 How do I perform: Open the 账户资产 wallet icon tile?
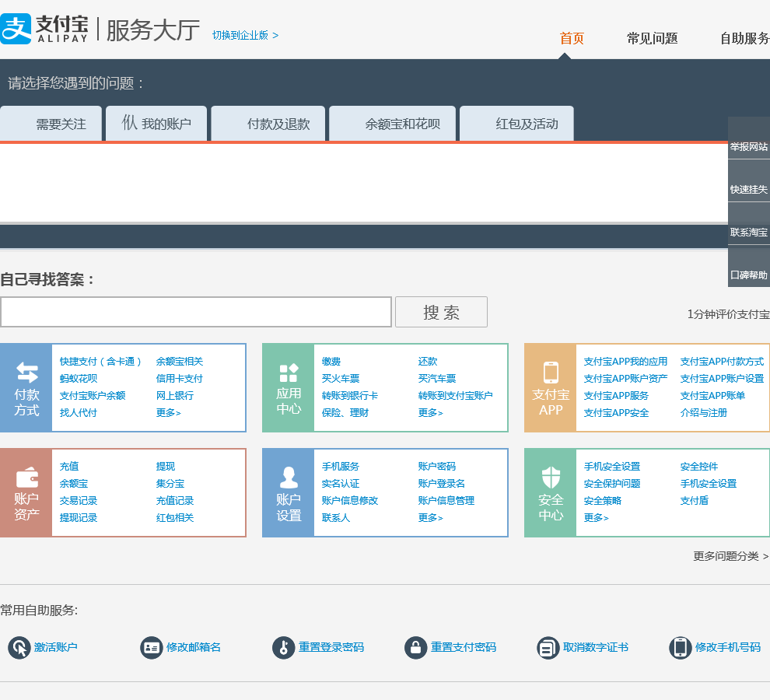[x=26, y=492]
